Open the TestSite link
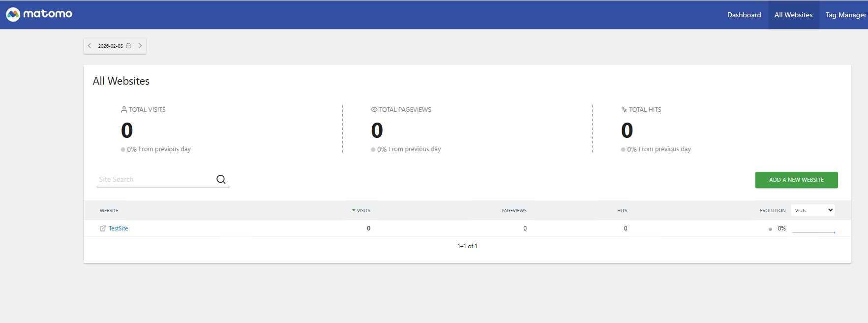Screen dimensions: 868x323 click(x=119, y=228)
